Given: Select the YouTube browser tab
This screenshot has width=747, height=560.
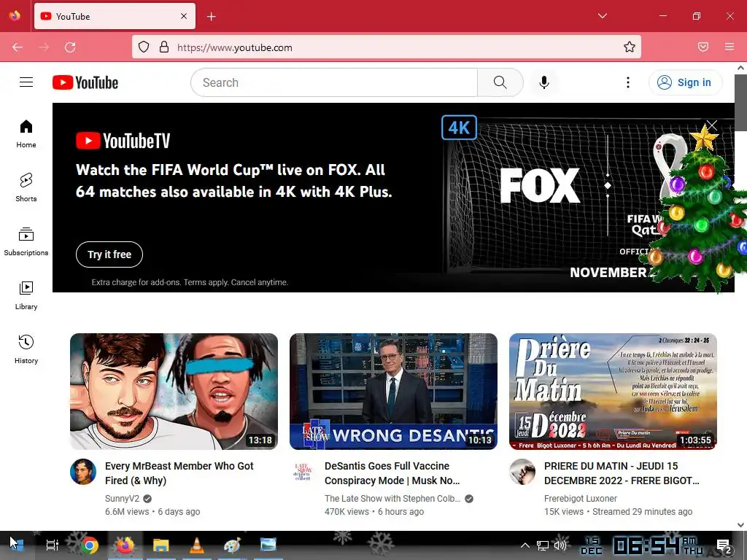Looking at the screenshot, I should 115,16.
